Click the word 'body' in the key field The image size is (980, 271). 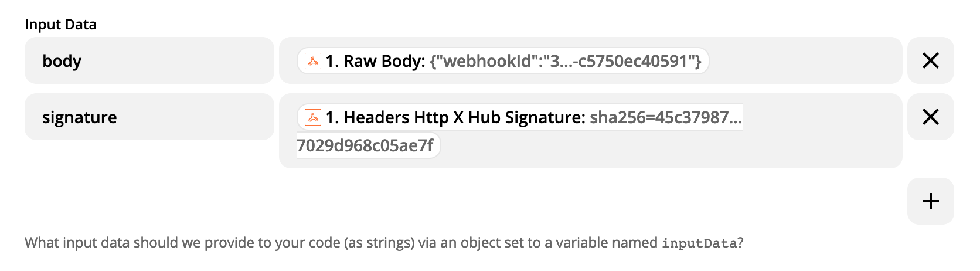pyautogui.click(x=62, y=61)
